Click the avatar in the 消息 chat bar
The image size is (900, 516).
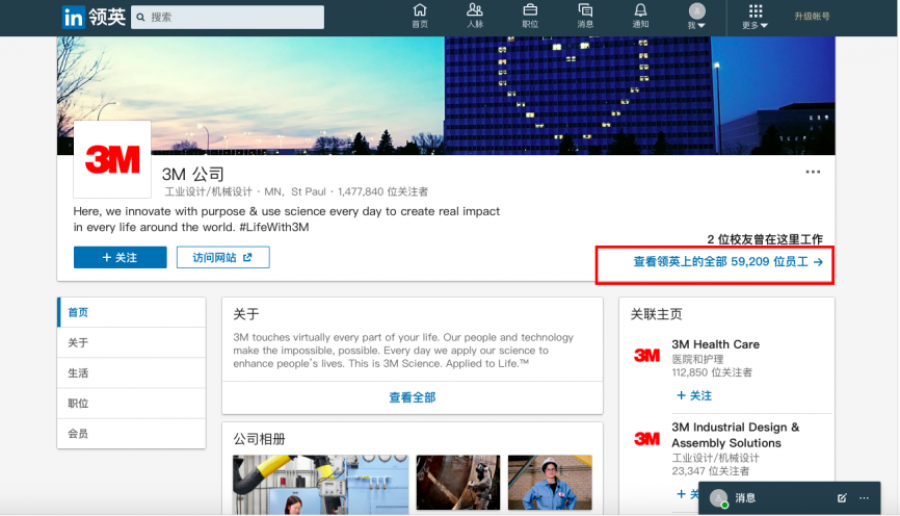(719, 498)
